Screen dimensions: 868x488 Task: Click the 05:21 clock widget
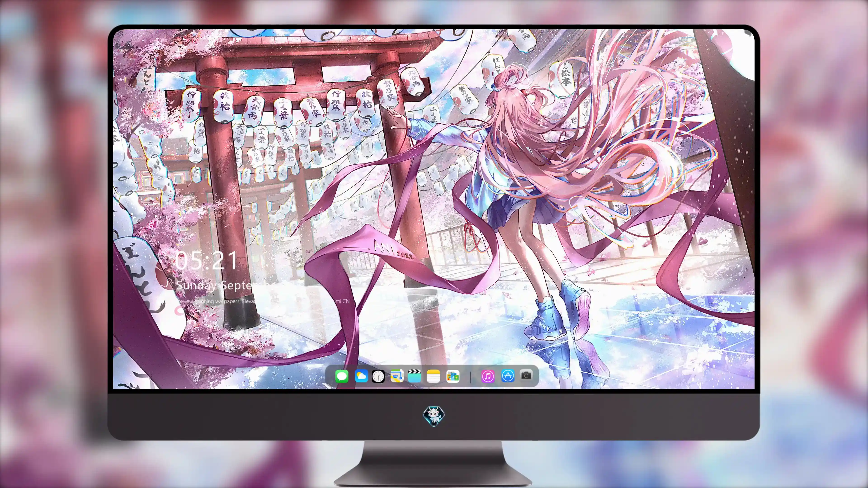pyautogui.click(x=206, y=261)
